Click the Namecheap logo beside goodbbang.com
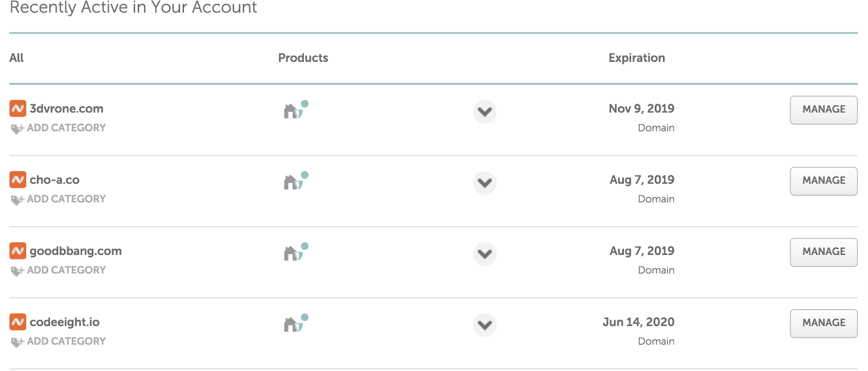The height and width of the screenshot is (371, 868). click(x=18, y=251)
